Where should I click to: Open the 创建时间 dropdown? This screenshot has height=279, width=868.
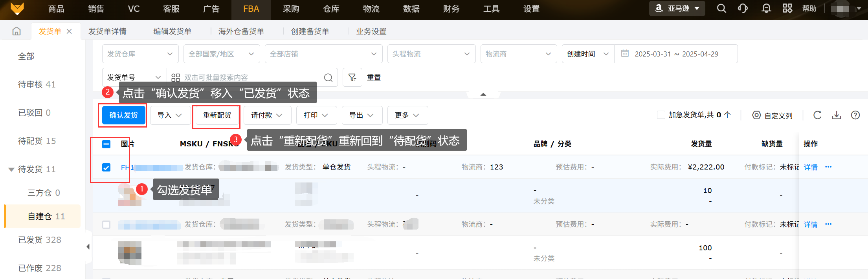[588, 54]
